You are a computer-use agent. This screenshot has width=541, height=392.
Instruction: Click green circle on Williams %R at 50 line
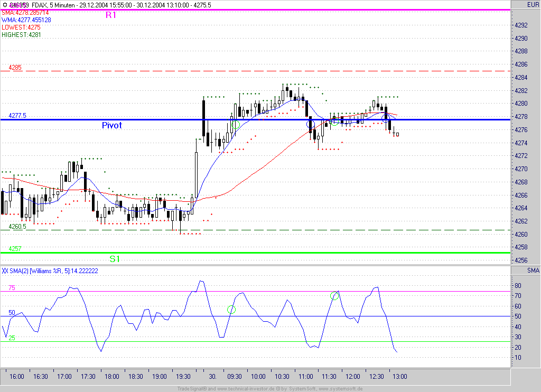pos(231,310)
